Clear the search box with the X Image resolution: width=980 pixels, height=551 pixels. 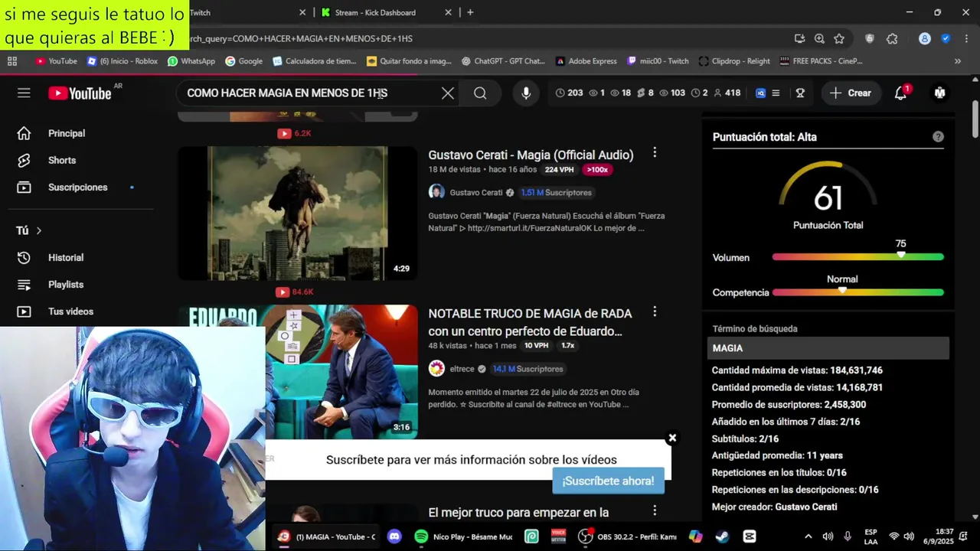click(448, 93)
